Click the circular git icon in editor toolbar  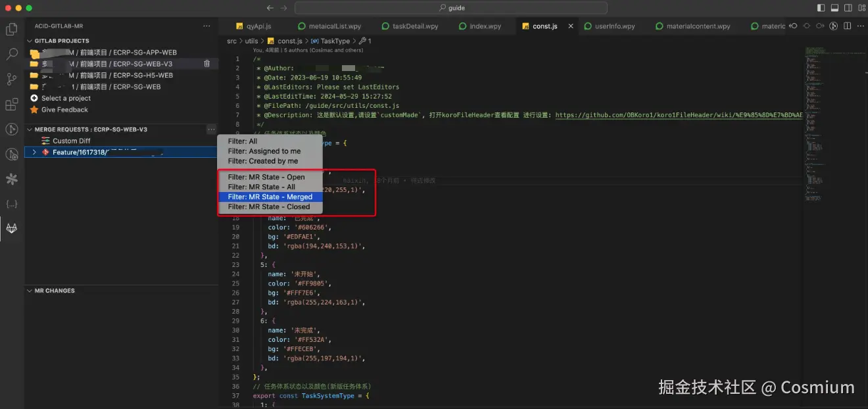pyautogui.click(x=834, y=26)
